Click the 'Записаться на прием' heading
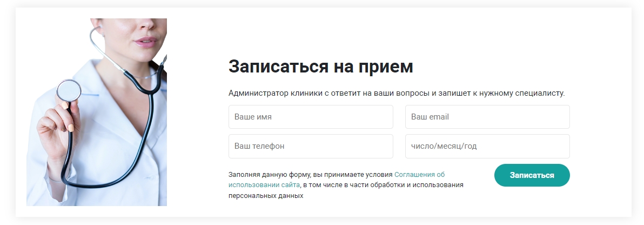 [321, 67]
